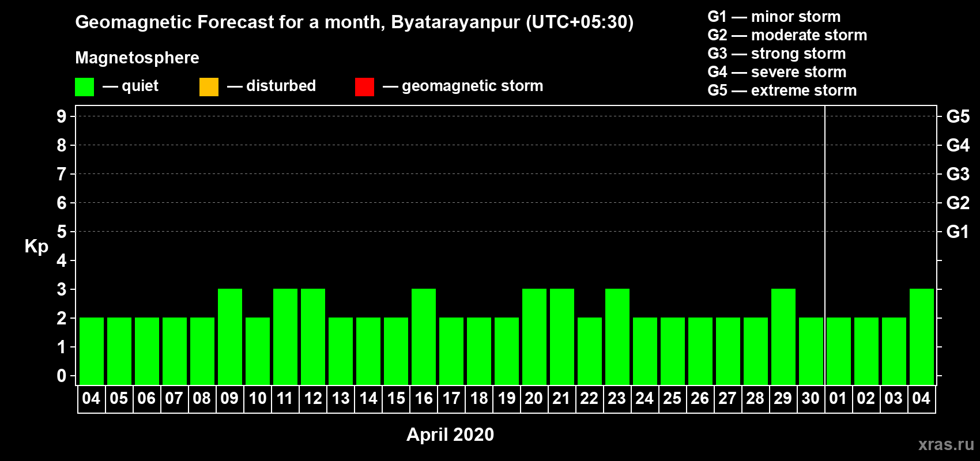Click the green bar for April 23
This screenshot has width=980, height=461.
tap(617, 337)
